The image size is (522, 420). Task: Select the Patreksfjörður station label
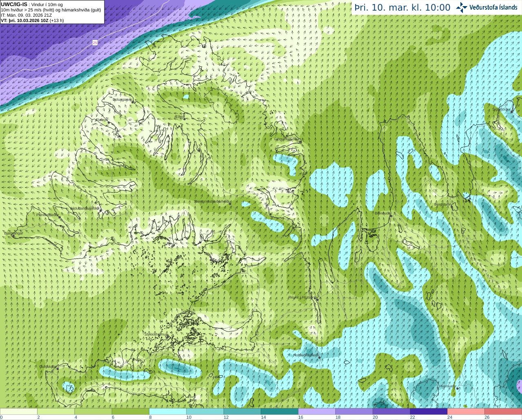click(x=48, y=214)
